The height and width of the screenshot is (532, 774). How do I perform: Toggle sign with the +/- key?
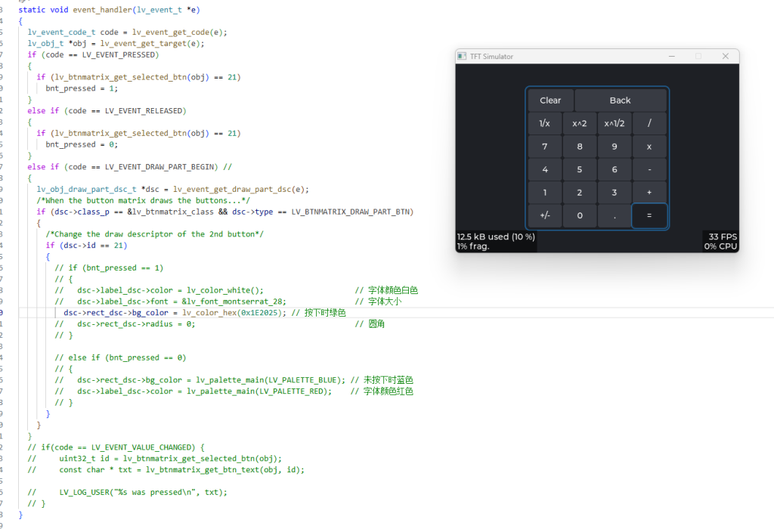(544, 215)
